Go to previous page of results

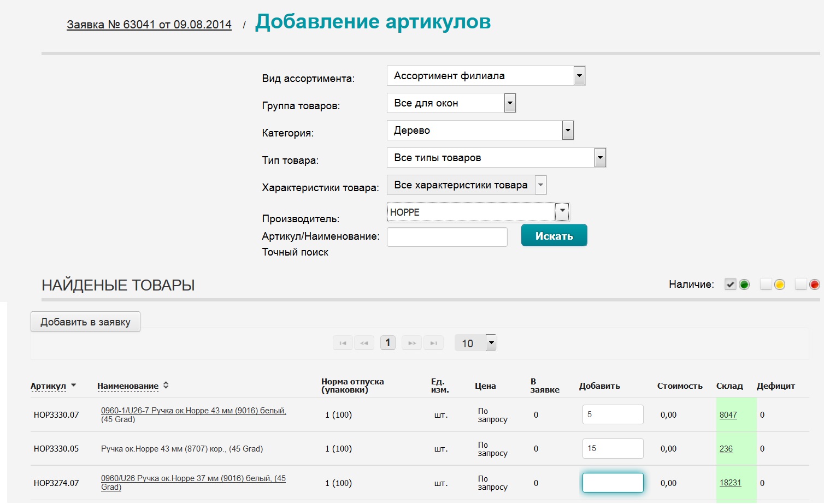tap(364, 343)
